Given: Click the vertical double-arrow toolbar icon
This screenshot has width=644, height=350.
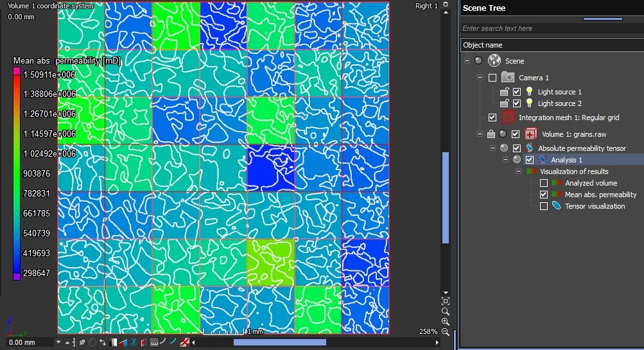Looking at the screenshot, I should pos(74,342).
